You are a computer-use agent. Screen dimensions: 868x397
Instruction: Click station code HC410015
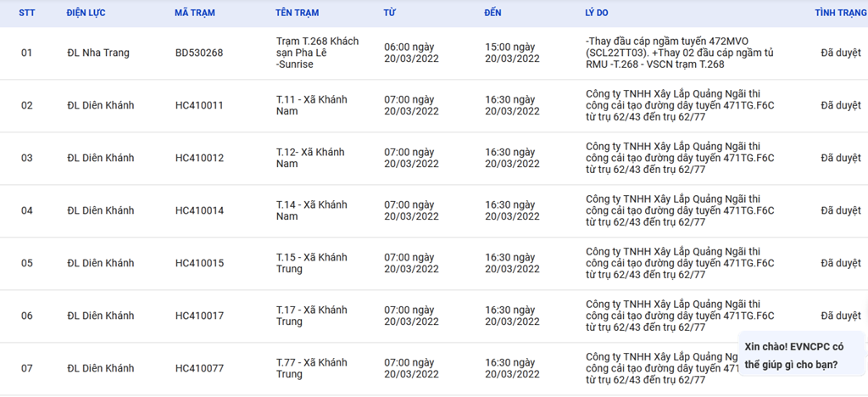(199, 263)
